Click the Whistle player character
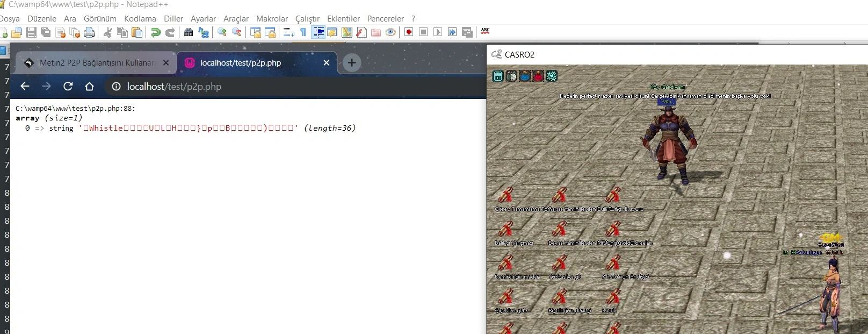Image resolution: width=868 pixels, height=334 pixels. [830, 295]
